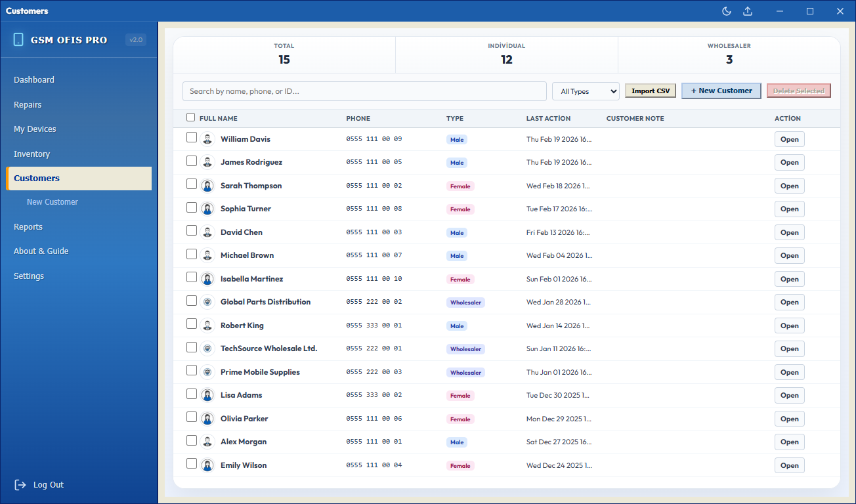
Task: Click Sarah Thompson avatar icon
Action: click(x=207, y=186)
